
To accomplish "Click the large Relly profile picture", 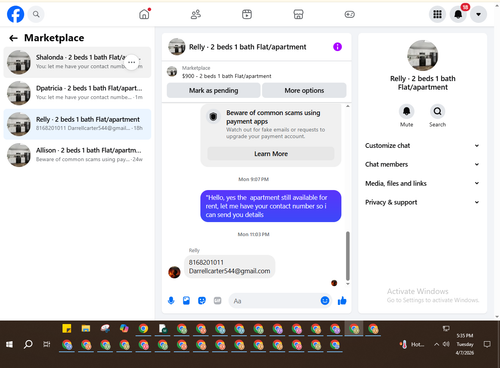I will (x=423, y=56).
